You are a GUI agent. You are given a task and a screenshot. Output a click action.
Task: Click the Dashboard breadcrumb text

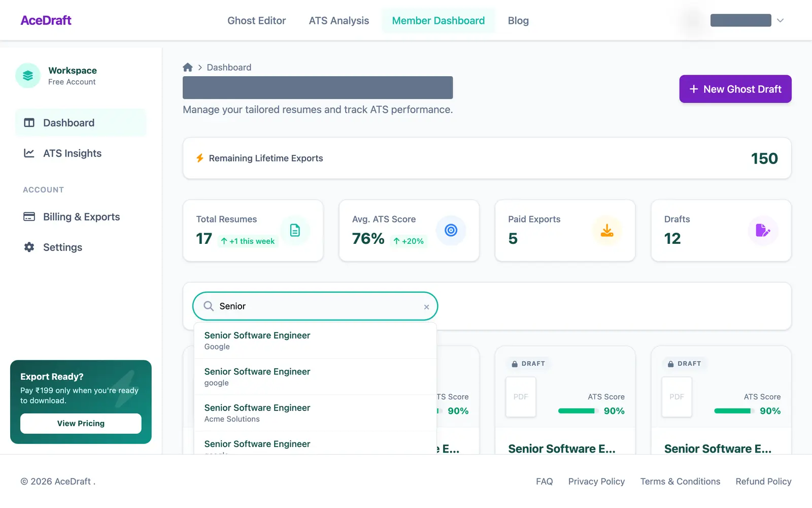click(x=229, y=68)
